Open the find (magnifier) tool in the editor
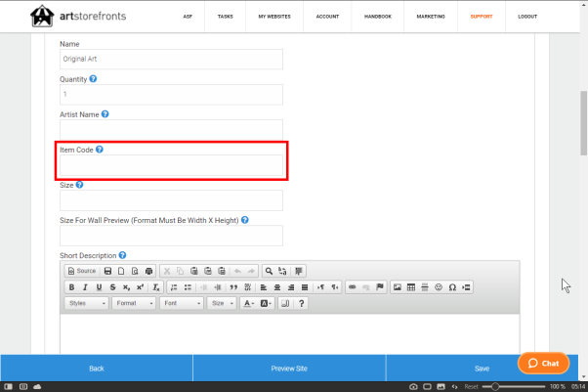This screenshot has height=392, width=588. pos(269,271)
